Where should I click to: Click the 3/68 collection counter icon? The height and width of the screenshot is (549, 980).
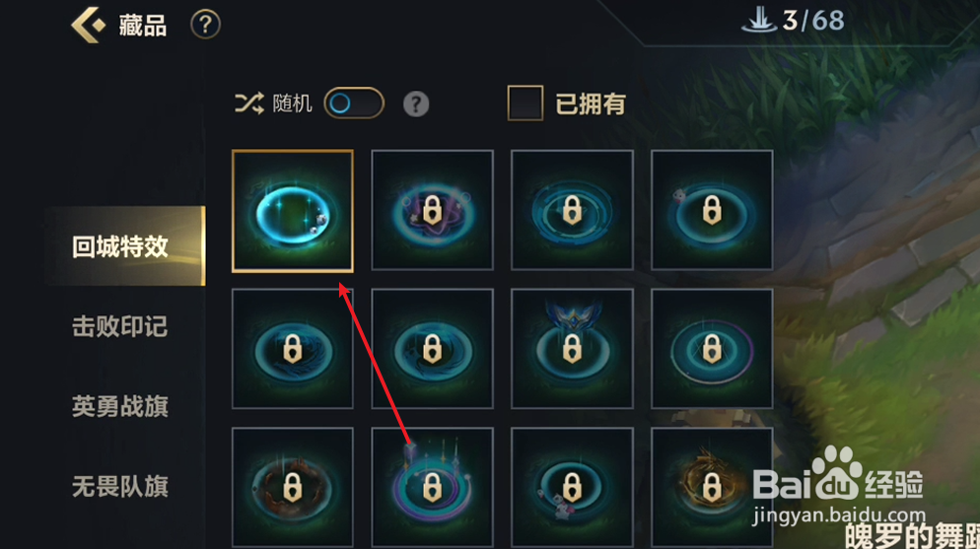759,20
